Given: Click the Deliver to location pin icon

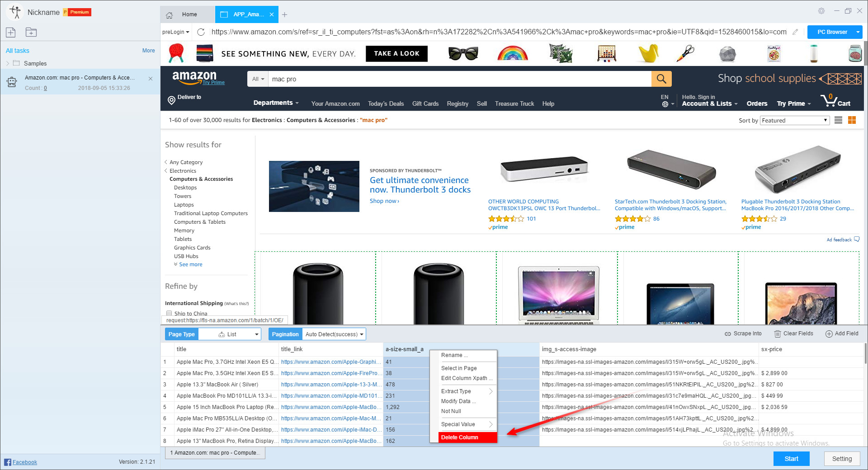Looking at the screenshot, I should [x=171, y=100].
